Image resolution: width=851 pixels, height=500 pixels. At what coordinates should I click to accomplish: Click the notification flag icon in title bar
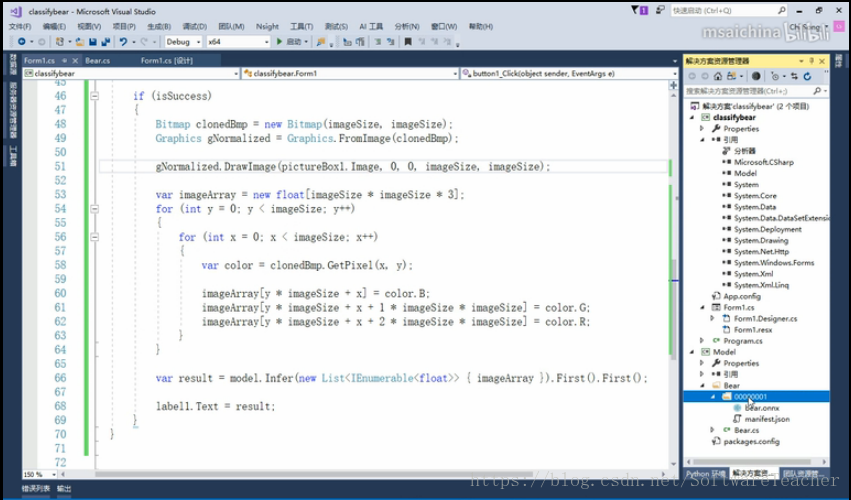pyautogui.click(x=639, y=10)
